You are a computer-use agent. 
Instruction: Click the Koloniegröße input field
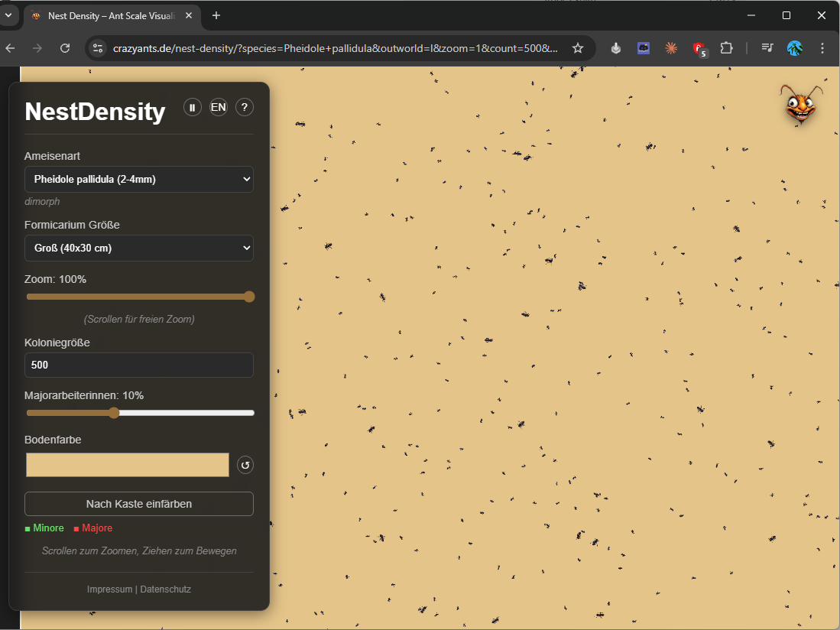138,365
